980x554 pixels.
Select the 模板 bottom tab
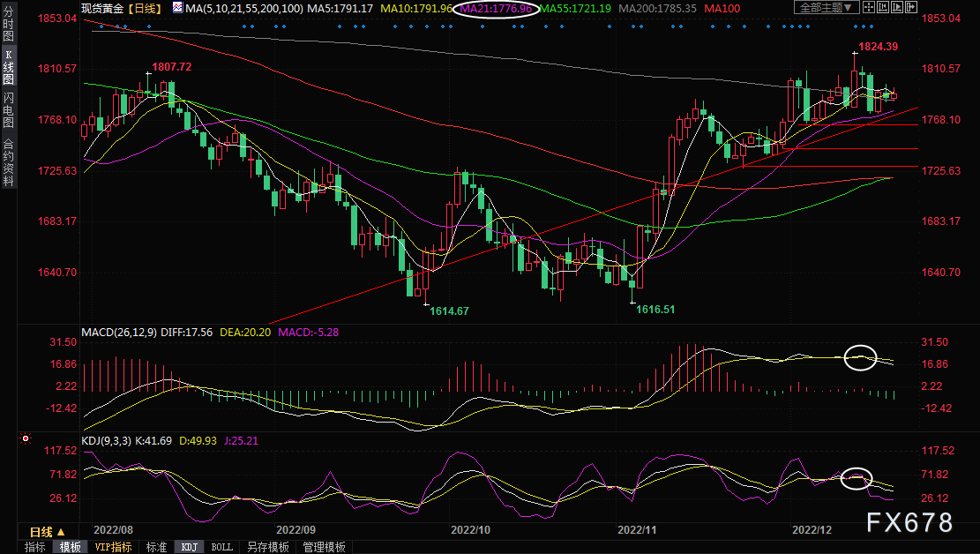pos(71,547)
